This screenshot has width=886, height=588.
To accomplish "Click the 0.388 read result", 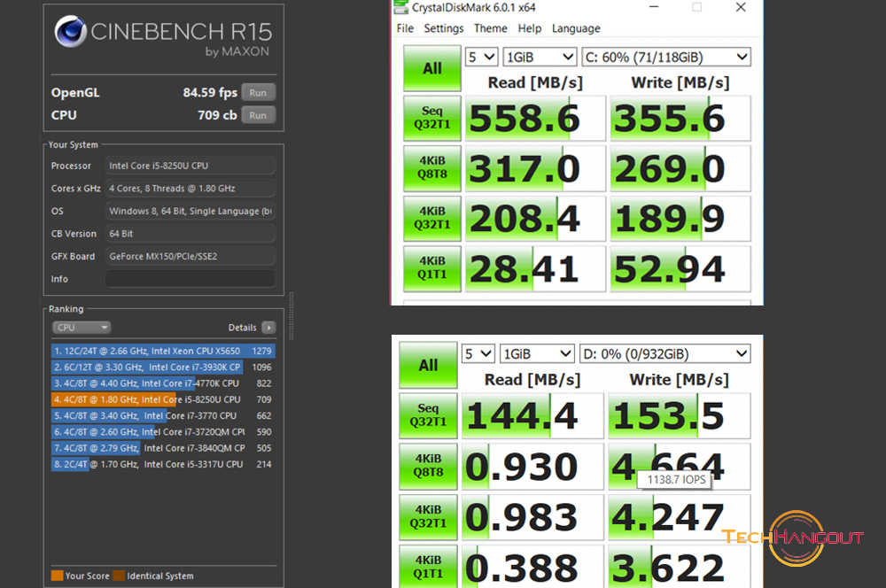I will (x=532, y=566).
